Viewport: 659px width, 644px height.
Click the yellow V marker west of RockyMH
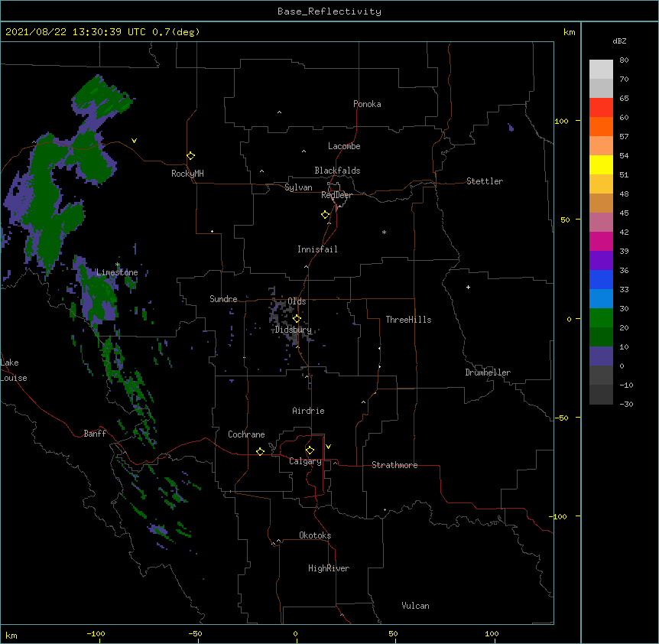[134, 141]
